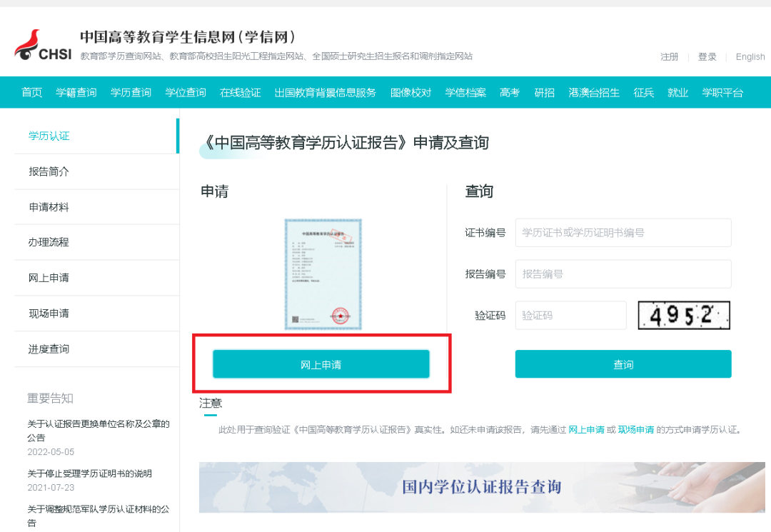Select 网上申请 in the left sidebar
Image resolution: width=771 pixels, height=532 pixels.
[97, 278]
